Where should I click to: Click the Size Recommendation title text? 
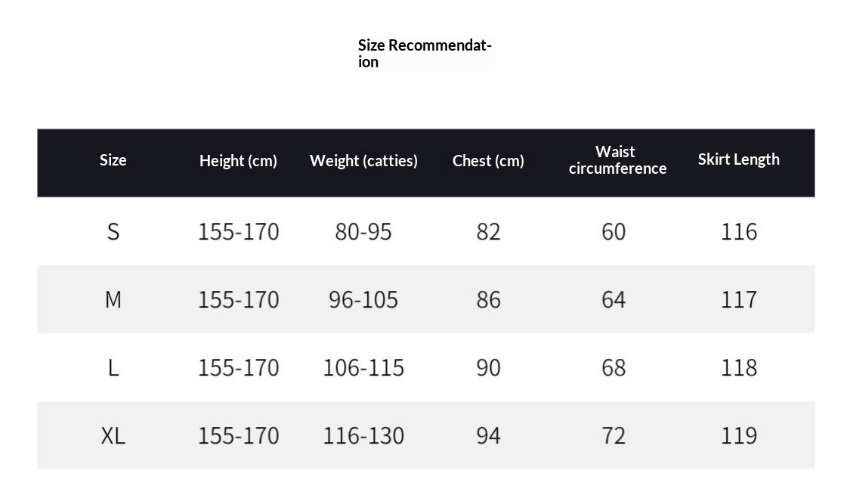point(425,53)
